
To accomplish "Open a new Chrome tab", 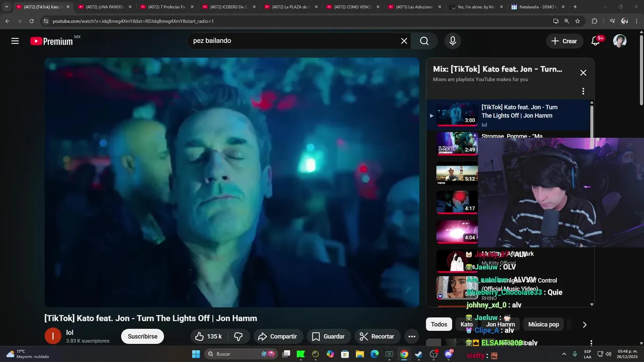I will (575, 7).
